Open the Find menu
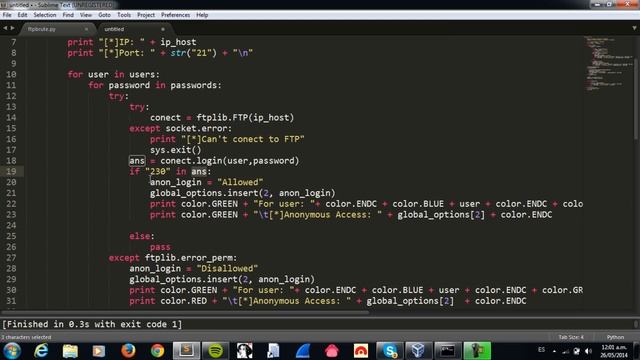The image size is (640, 360). 68,15
